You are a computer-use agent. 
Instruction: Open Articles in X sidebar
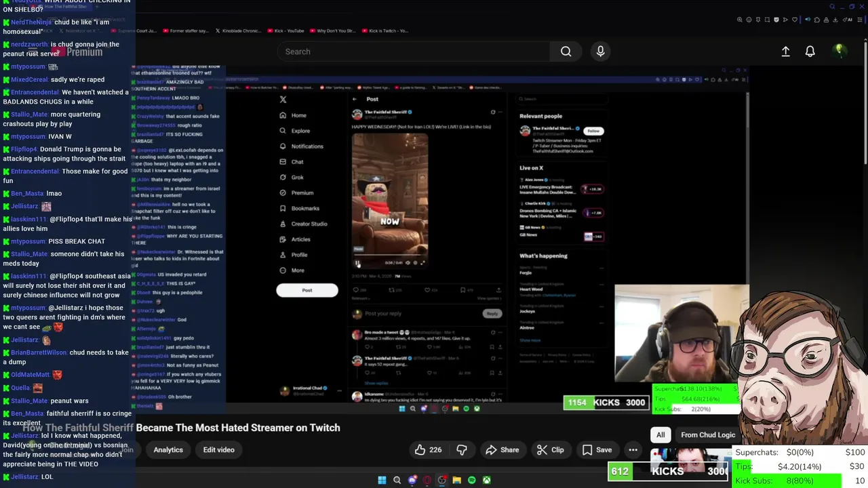(x=295, y=239)
